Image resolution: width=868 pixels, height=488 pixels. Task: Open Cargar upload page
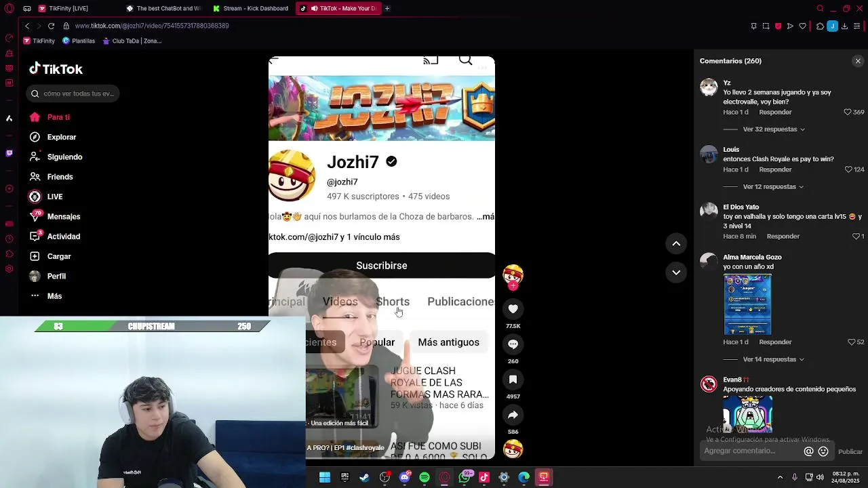50,256
